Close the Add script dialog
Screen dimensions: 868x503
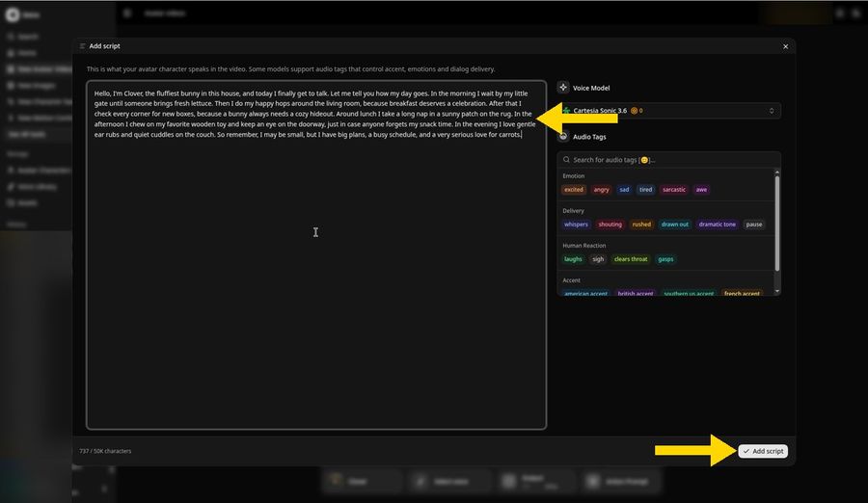[x=785, y=46]
